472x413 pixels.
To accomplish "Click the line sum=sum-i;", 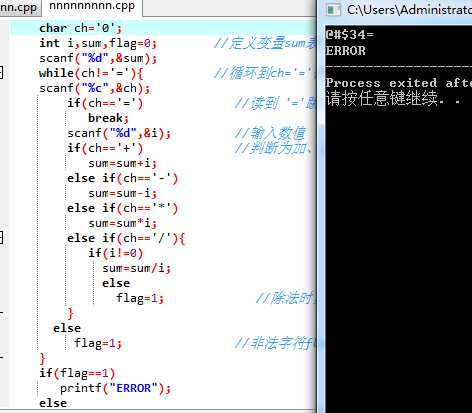I will [x=122, y=193].
